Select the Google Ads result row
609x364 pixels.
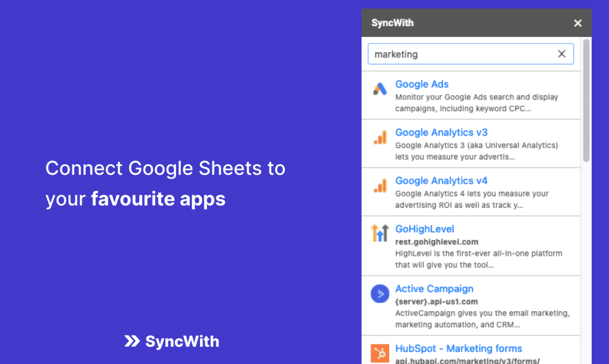pos(472,95)
